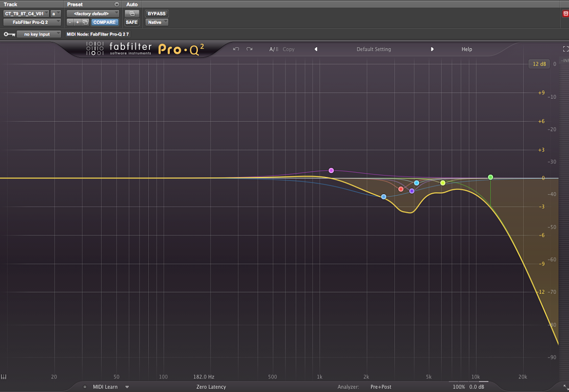Screen dimensions: 569x392
Task: Click the undo arrow icon
Action: [236, 49]
